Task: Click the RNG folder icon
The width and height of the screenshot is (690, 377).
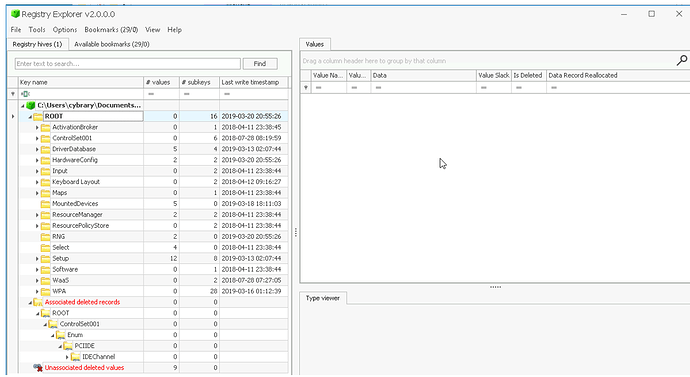Action: 45,237
